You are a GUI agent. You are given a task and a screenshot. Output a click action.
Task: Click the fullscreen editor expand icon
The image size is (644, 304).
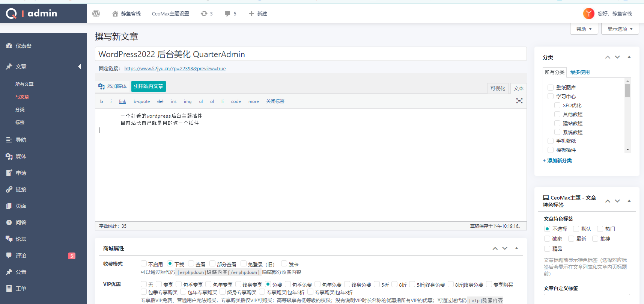tap(519, 101)
